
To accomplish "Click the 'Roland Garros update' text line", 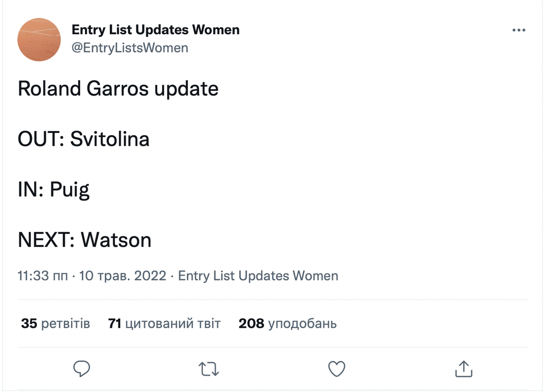I will click(118, 88).
